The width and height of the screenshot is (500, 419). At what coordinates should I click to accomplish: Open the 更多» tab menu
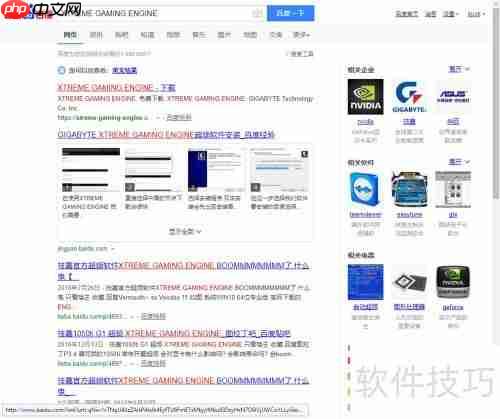(x=301, y=35)
